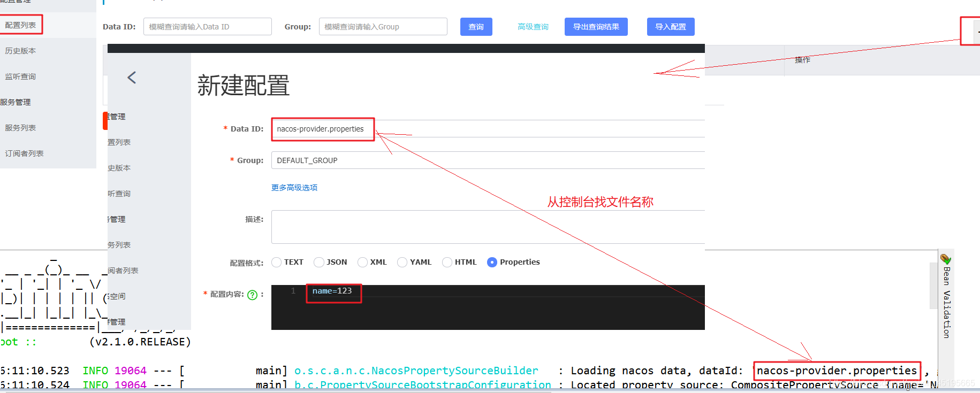The image size is (980, 393).
Task: Expand the 更多高级选项 link
Action: [x=294, y=188]
